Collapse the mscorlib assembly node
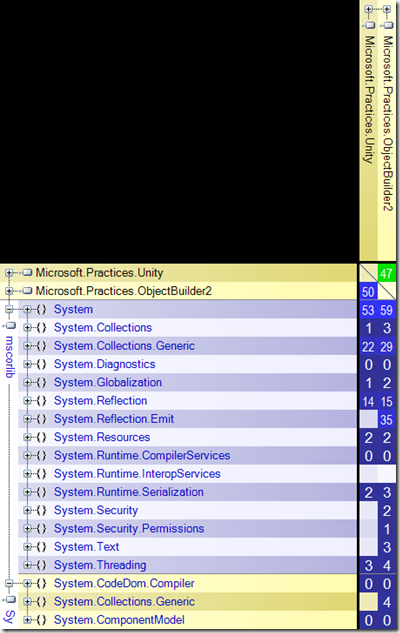The width and height of the screenshot is (400, 633). pos(9,310)
